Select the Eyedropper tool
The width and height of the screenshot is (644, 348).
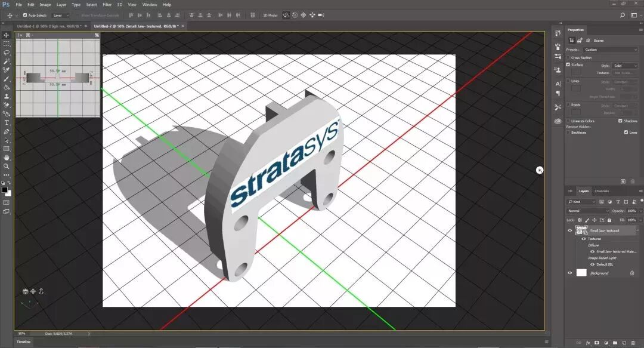6,70
